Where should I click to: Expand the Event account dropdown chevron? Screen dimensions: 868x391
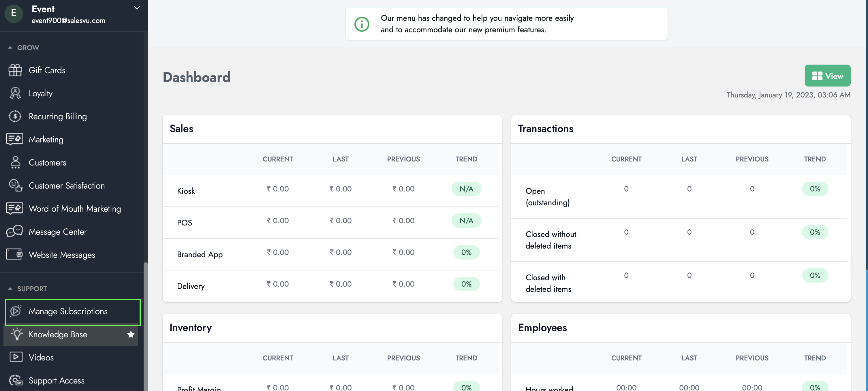pyautogui.click(x=136, y=8)
